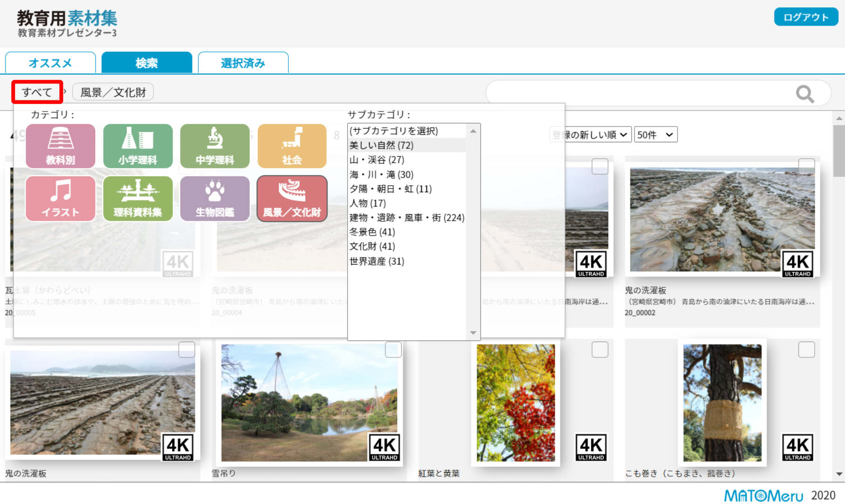Click subcategory list scroll-down arrow

point(473,333)
